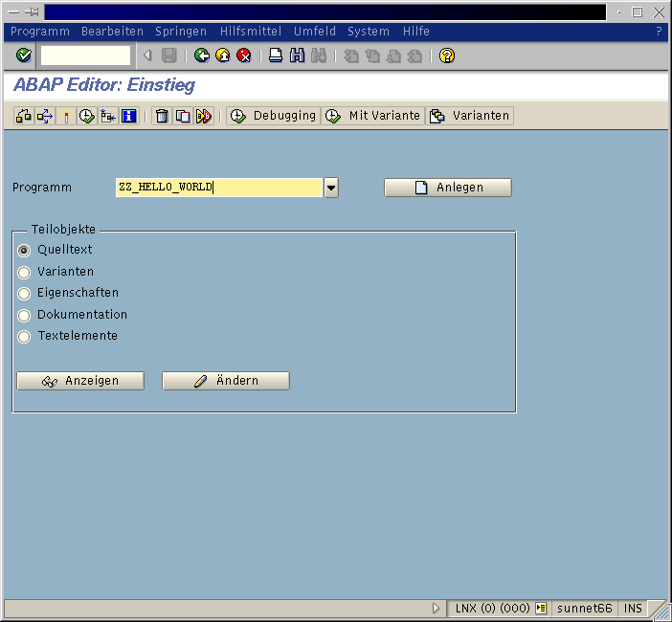This screenshot has height=622, width=672.
Task: Click the command input field in toolbar
Action: tap(85, 56)
